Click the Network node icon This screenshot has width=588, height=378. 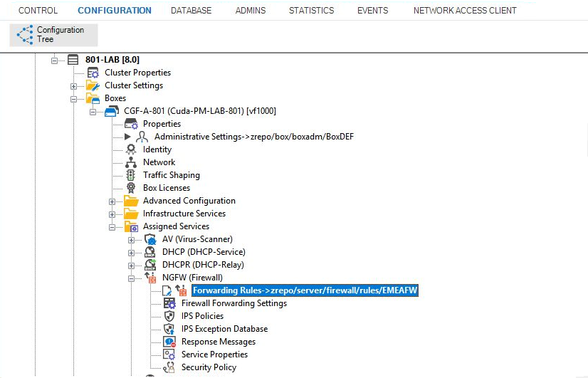[x=130, y=162]
